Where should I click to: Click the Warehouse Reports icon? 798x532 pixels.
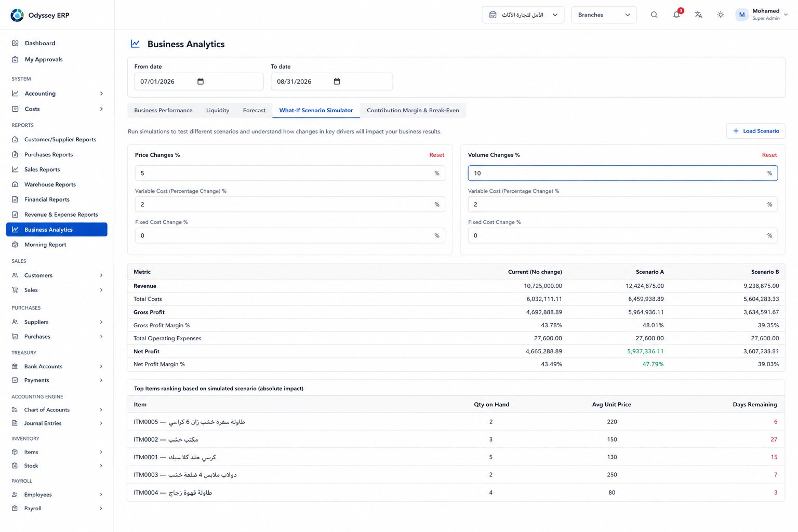15,184
